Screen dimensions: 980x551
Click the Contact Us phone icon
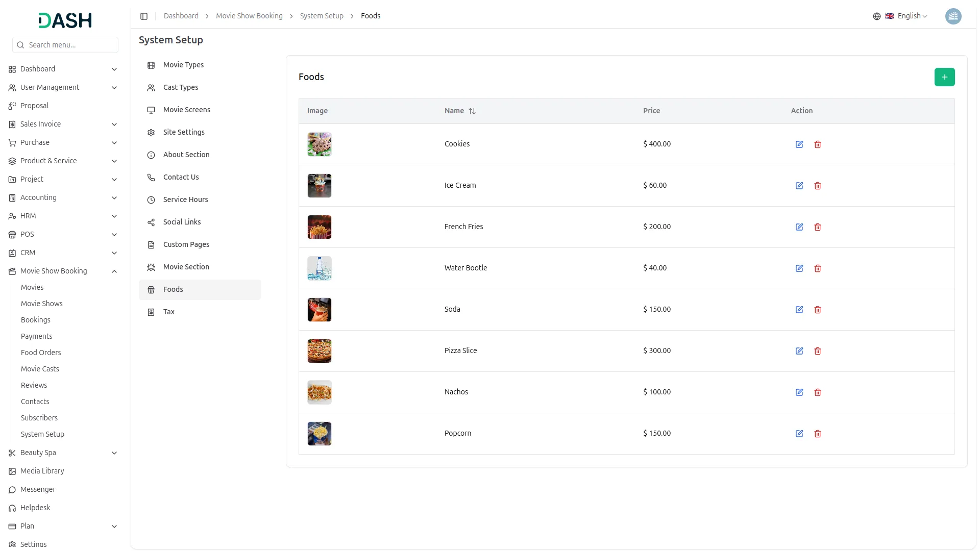151,178
